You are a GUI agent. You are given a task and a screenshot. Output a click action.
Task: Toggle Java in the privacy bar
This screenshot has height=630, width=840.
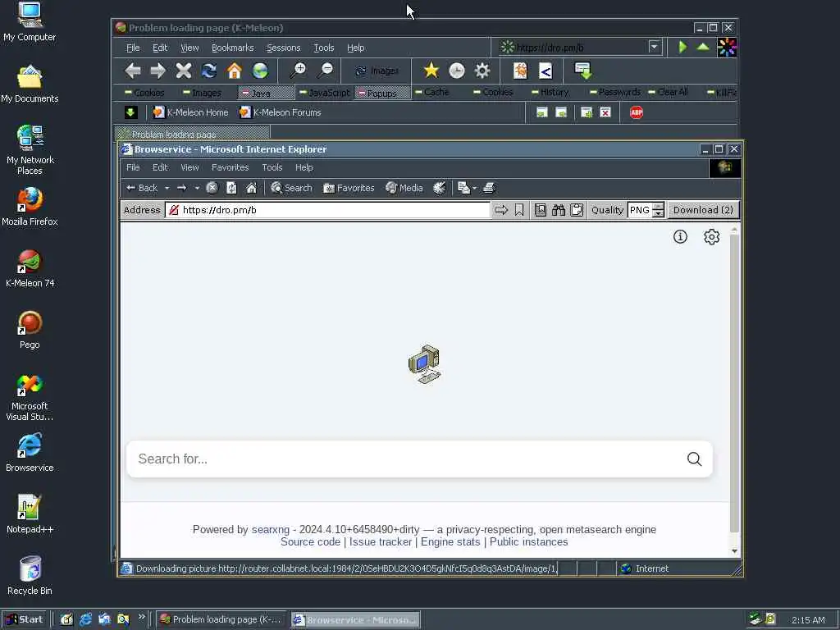pyautogui.click(x=267, y=93)
